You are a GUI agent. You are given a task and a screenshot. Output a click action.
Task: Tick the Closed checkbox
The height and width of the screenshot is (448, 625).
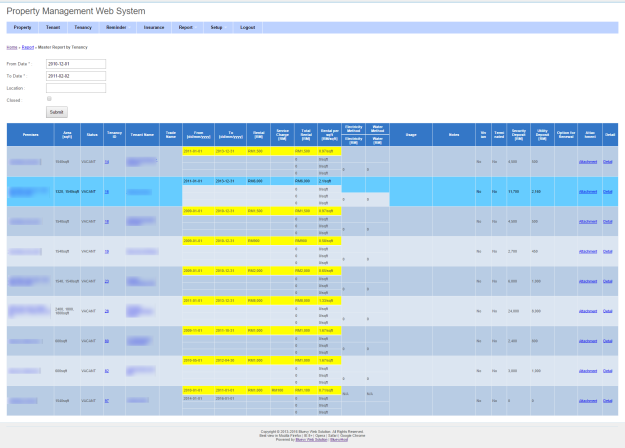49,99
